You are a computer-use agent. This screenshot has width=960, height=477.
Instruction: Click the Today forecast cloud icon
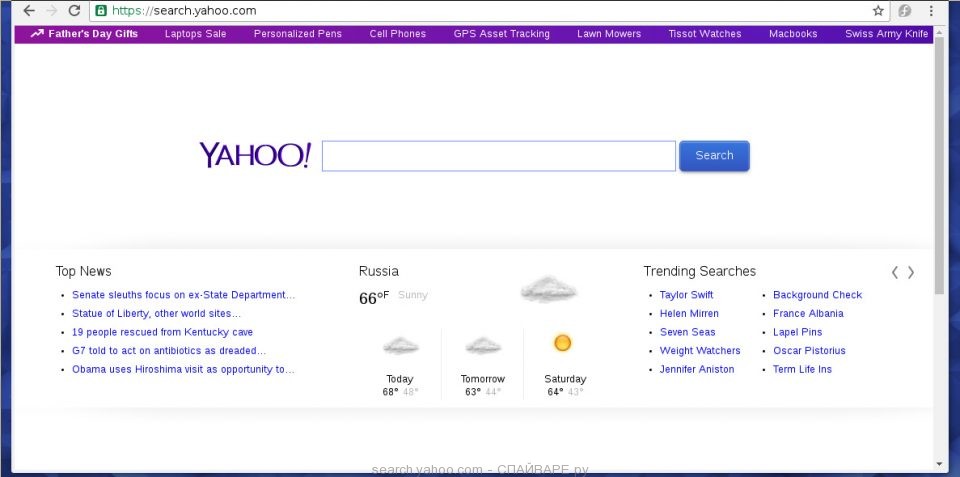pos(400,346)
